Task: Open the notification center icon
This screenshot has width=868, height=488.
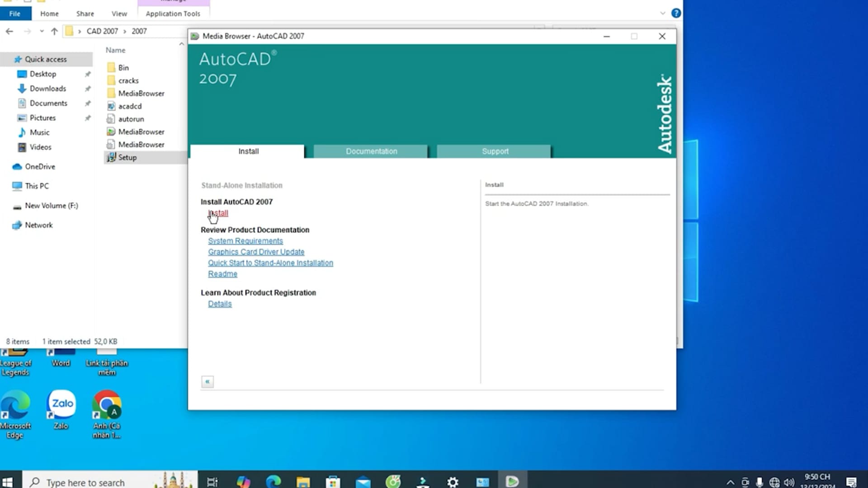Action: pos(852,482)
